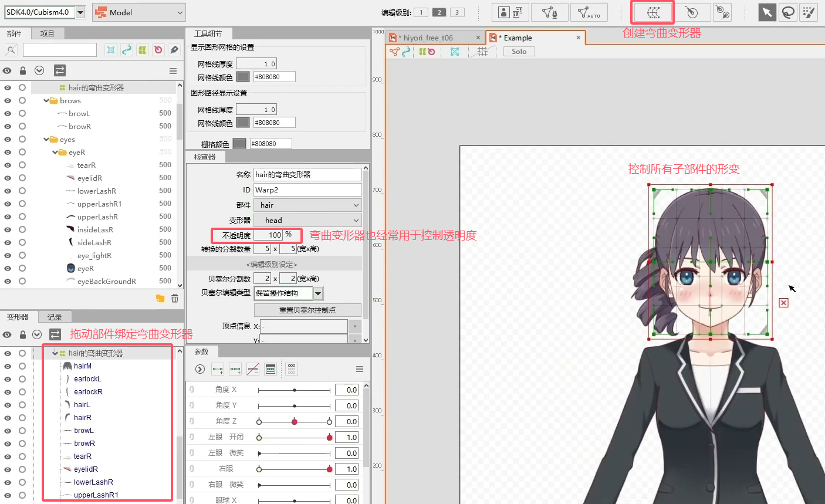Select the lasso selection tool

coord(788,12)
